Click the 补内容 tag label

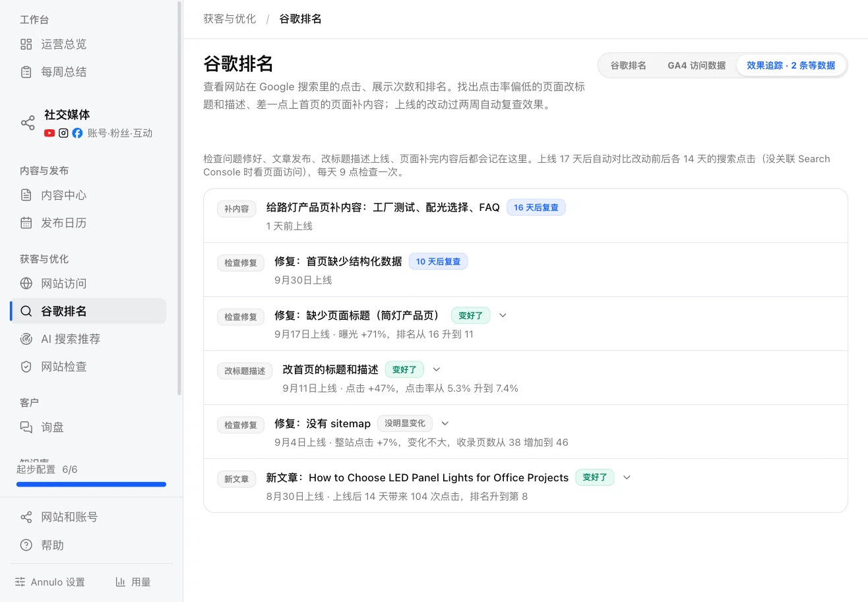[x=237, y=209]
